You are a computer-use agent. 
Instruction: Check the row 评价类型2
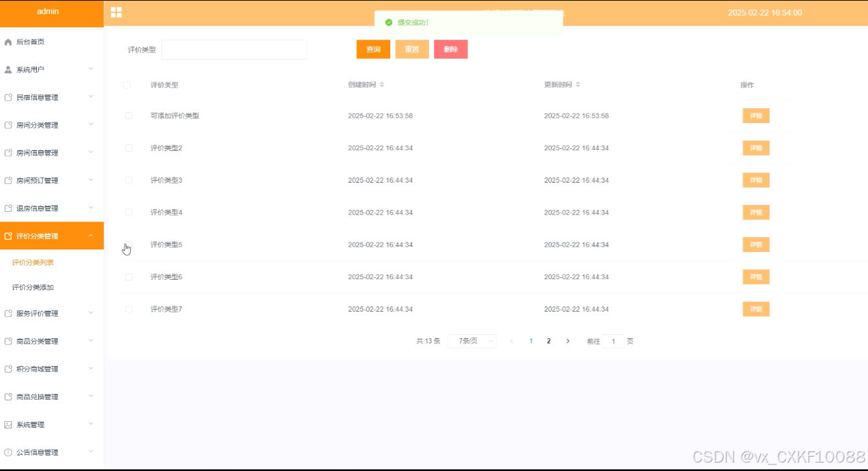point(128,148)
